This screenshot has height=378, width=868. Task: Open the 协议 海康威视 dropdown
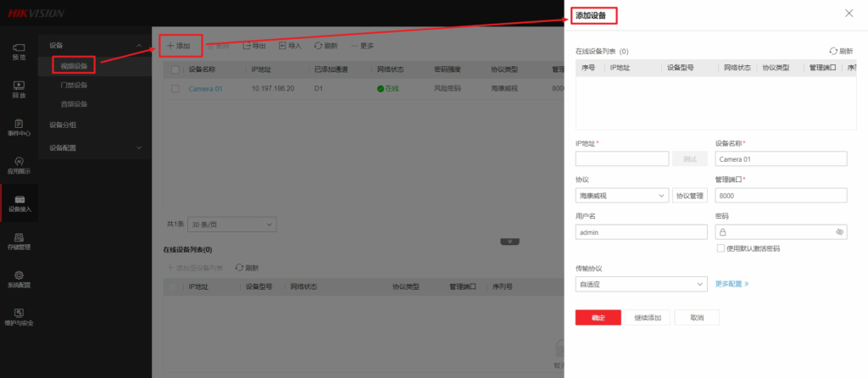pyautogui.click(x=622, y=196)
